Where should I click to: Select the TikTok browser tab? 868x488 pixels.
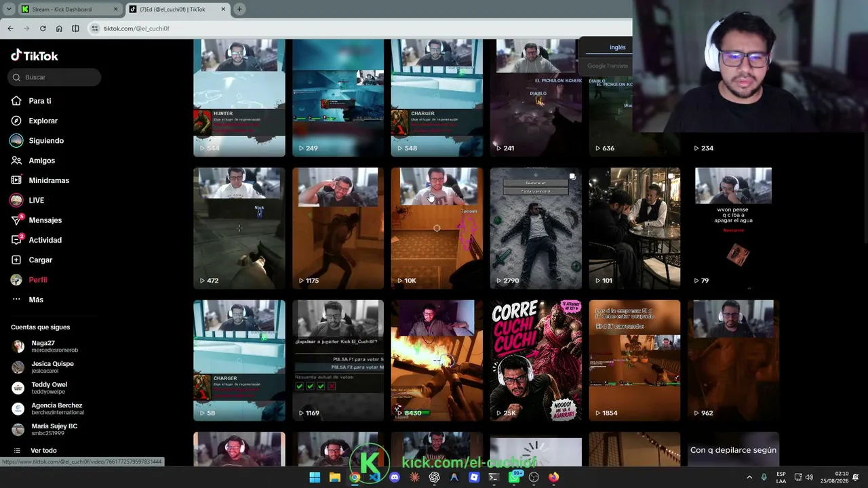pos(177,9)
